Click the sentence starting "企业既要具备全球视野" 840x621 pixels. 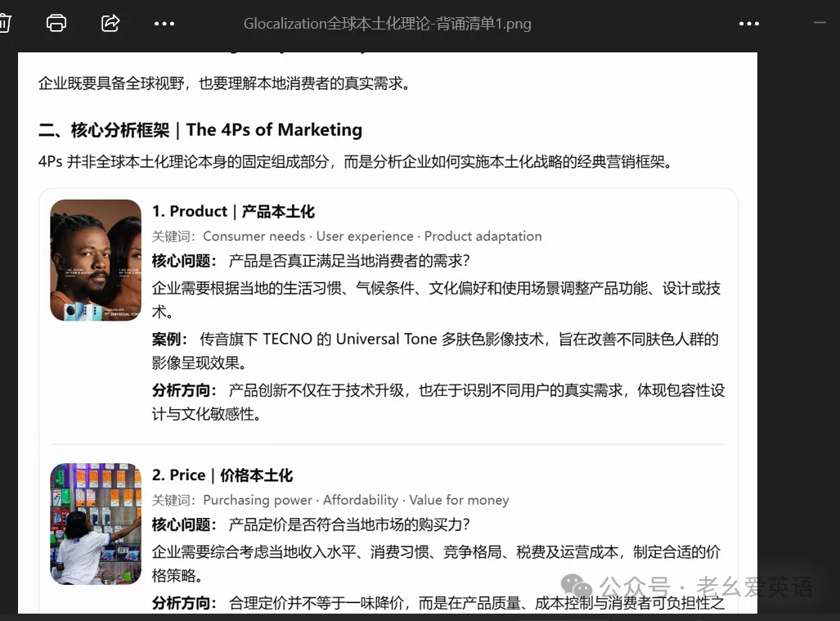tap(224, 83)
